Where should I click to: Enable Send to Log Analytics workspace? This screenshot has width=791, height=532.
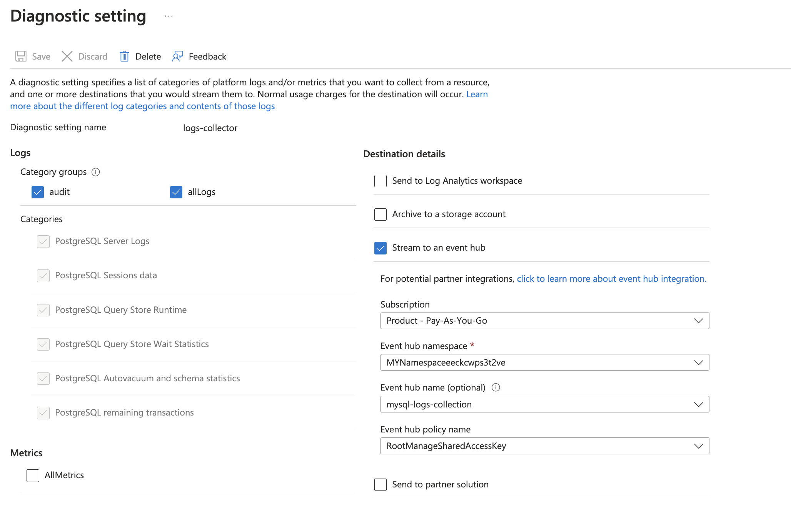(x=380, y=181)
